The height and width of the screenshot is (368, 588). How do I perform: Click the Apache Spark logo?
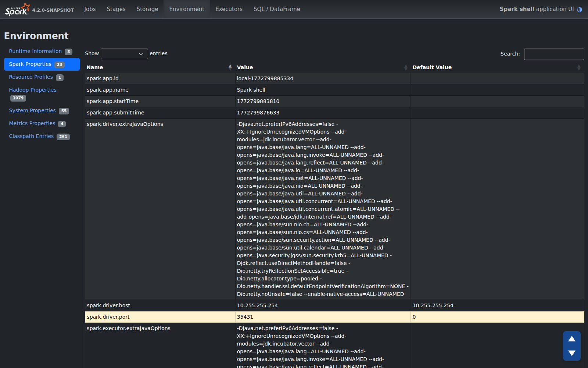[x=16, y=9]
